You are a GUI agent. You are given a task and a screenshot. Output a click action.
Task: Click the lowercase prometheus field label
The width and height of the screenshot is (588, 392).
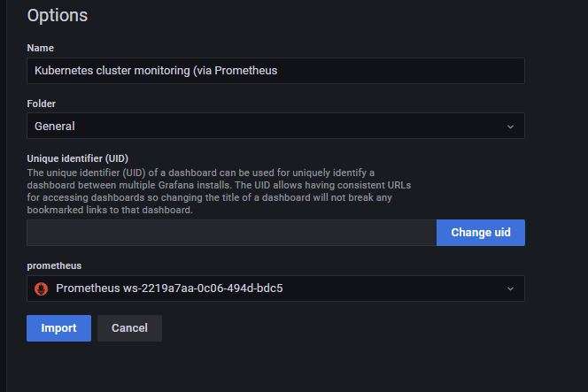click(x=55, y=265)
